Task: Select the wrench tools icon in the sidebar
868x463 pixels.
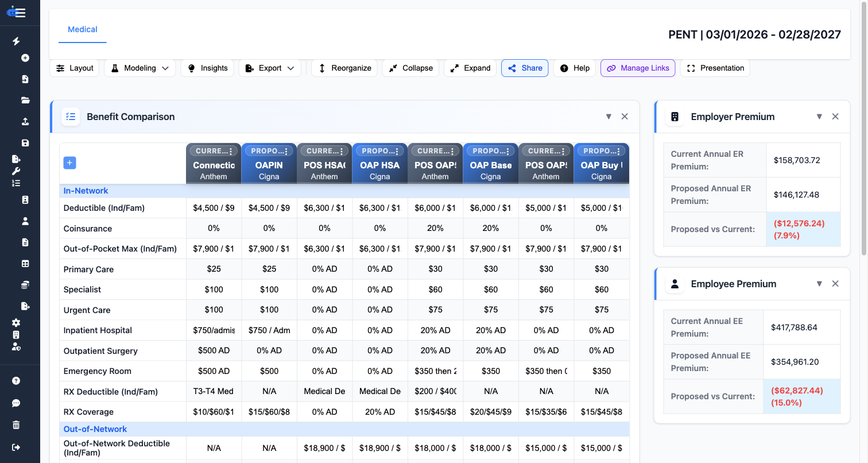Action: (x=15, y=171)
